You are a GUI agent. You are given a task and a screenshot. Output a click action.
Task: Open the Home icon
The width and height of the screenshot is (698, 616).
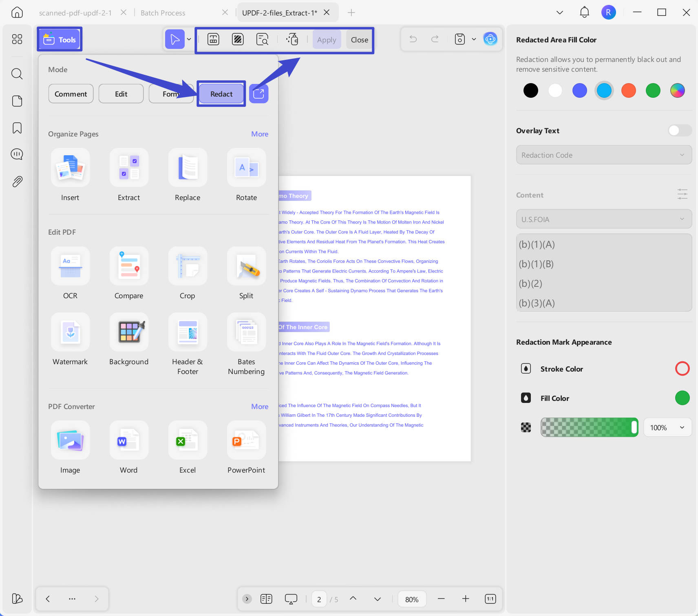coord(17,13)
